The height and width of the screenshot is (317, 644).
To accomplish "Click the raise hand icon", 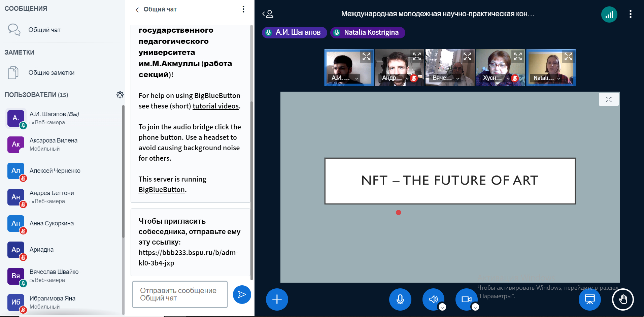I will click(x=622, y=299).
